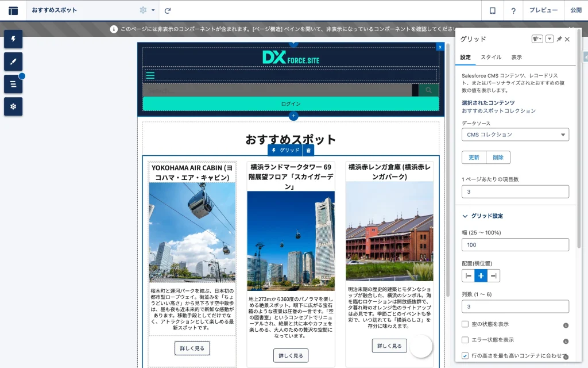
Task: Collapse the グリッド設定 section
Action: point(466,216)
